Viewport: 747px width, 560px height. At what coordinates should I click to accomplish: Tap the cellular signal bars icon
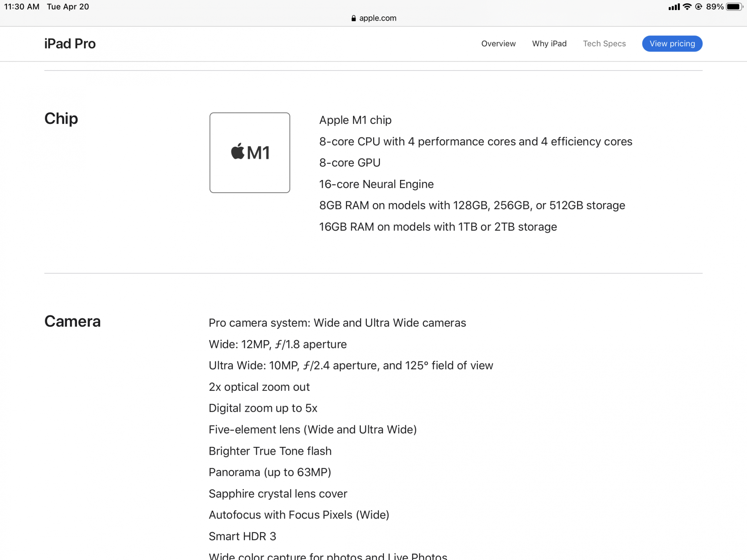(674, 7)
